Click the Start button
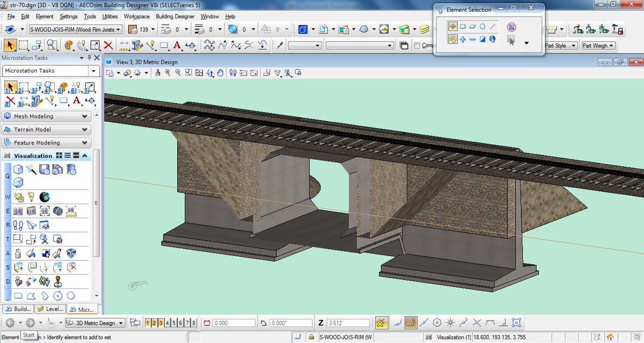 (x=28, y=335)
